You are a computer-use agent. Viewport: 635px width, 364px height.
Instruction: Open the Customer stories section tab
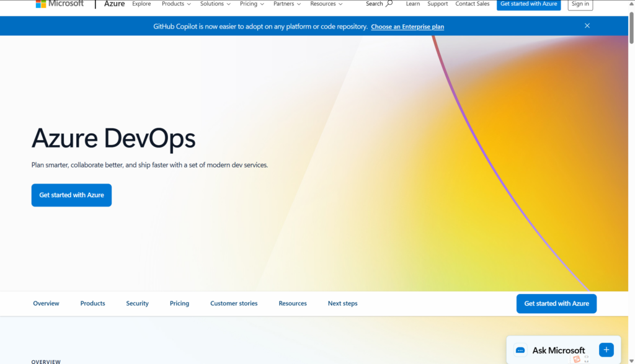click(234, 303)
